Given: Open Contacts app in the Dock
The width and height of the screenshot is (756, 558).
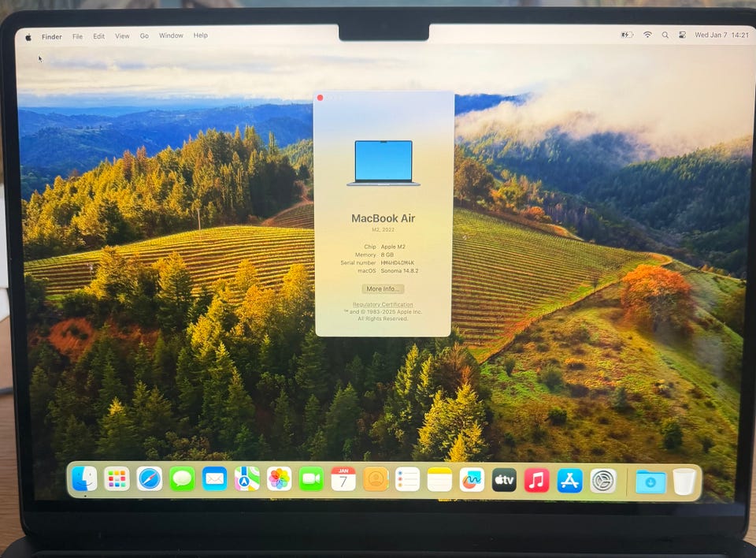Looking at the screenshot, I should [376, 479].
